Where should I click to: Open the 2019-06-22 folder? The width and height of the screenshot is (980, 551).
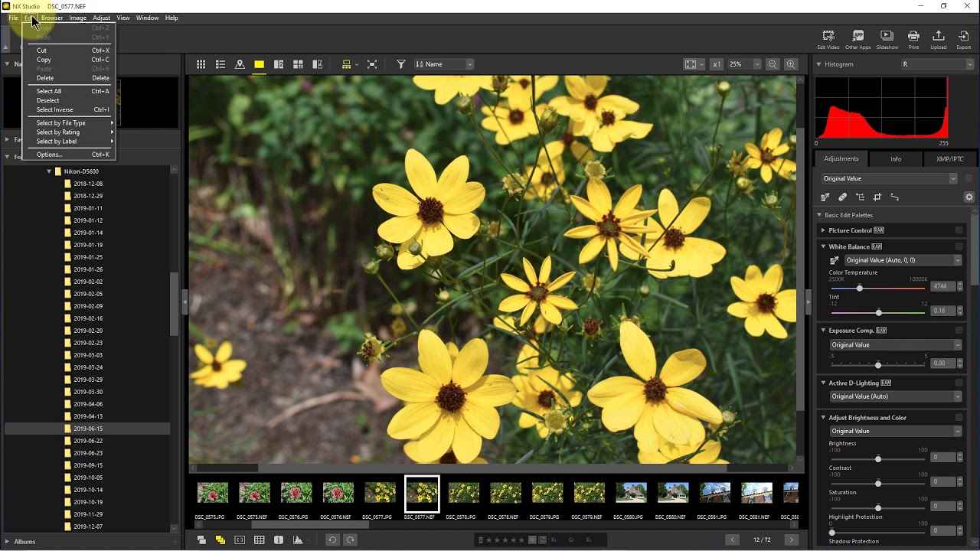pos(88,441)
